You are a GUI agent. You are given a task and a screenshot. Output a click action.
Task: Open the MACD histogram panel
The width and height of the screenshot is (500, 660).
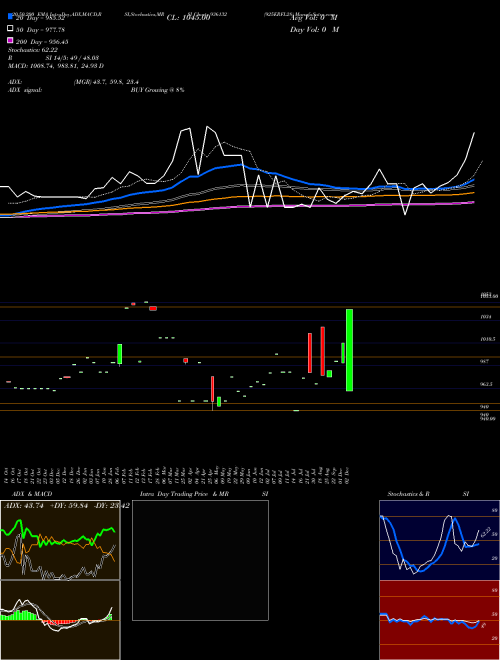(60, 620)
